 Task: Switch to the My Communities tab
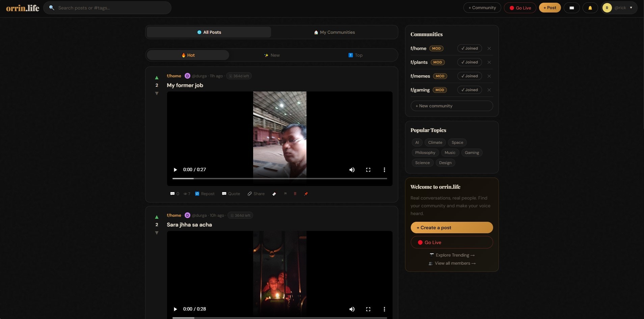tap(334, 32)
